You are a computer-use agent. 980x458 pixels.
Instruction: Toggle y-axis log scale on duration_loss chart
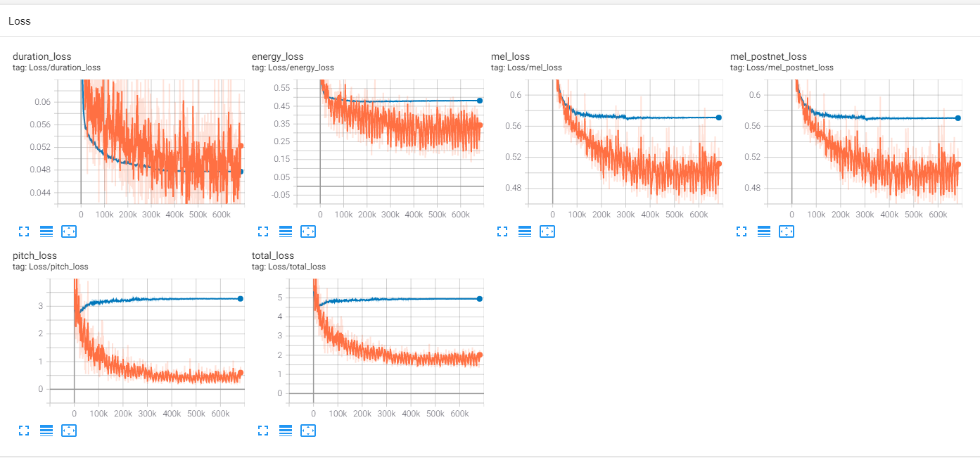46,231
